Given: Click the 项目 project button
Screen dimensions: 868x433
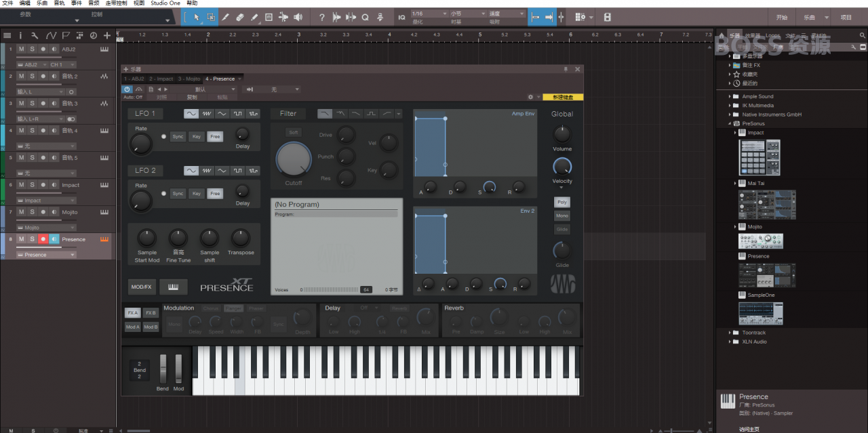Looking at the screenshot, I should pyautogui.click(x=846, y=17).
